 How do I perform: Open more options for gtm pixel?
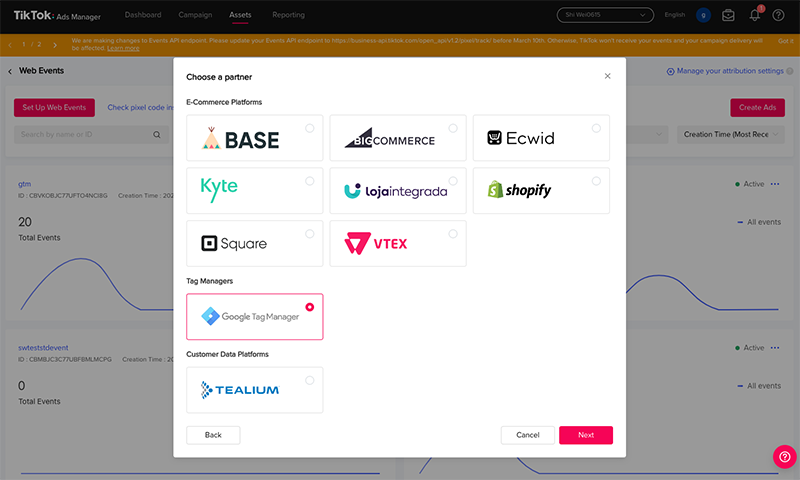[775, 184]
